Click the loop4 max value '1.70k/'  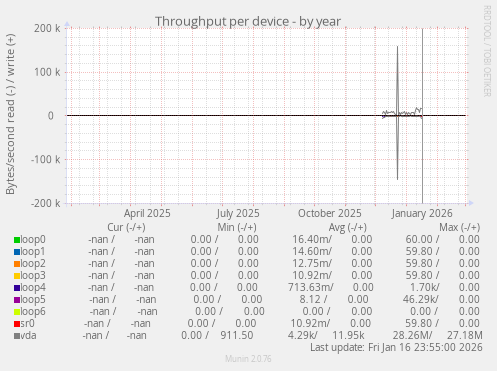425,287
